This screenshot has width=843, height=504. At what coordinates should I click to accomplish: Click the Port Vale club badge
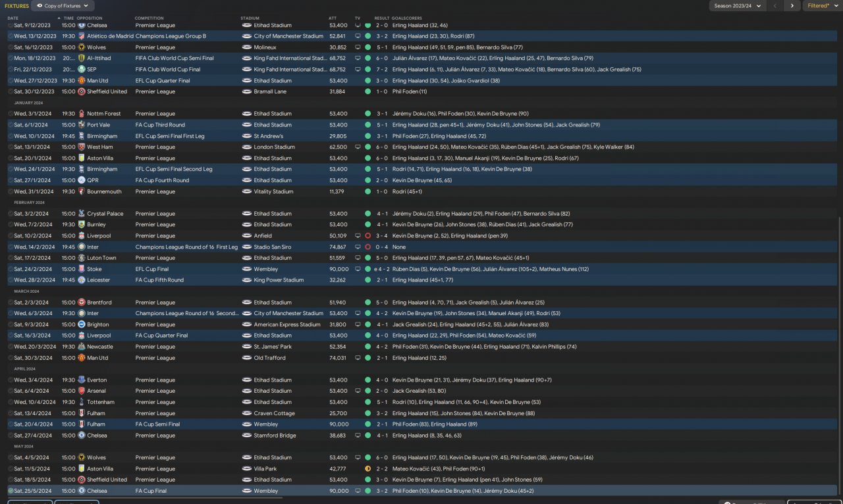[81, 125]
